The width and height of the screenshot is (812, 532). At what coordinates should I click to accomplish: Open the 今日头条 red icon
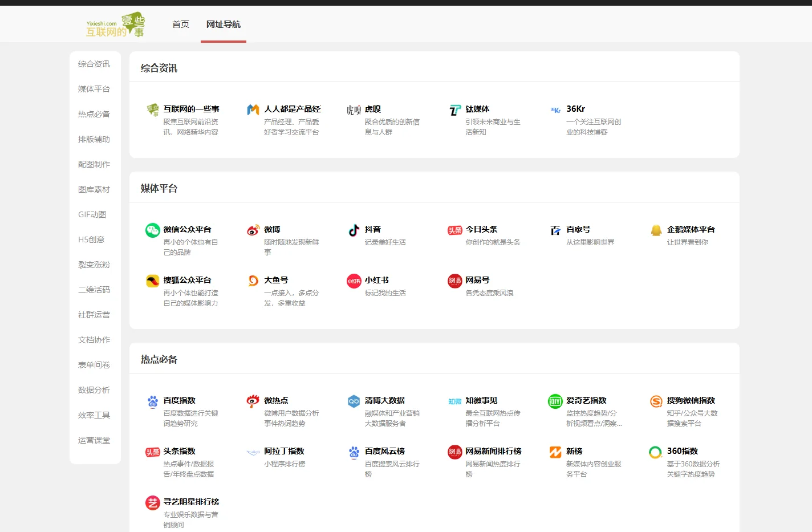pos(454,230)
